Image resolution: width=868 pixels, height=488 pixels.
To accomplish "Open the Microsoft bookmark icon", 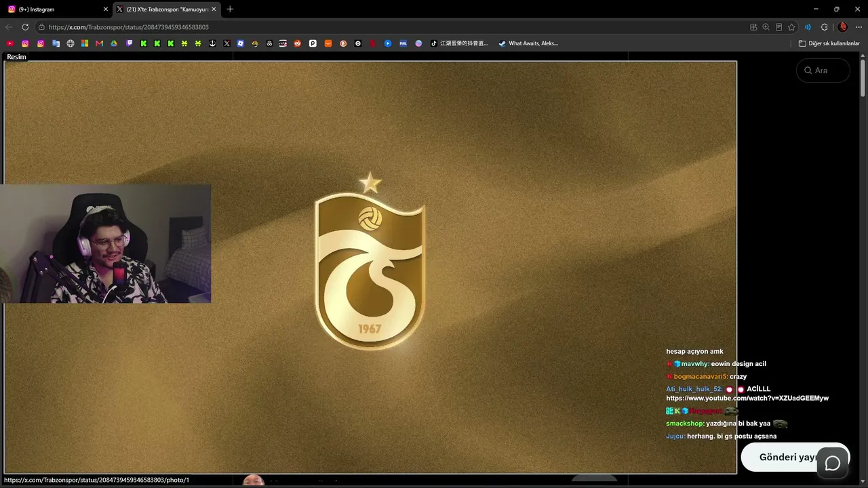I will pyautogui.click(x=85, y=43).
